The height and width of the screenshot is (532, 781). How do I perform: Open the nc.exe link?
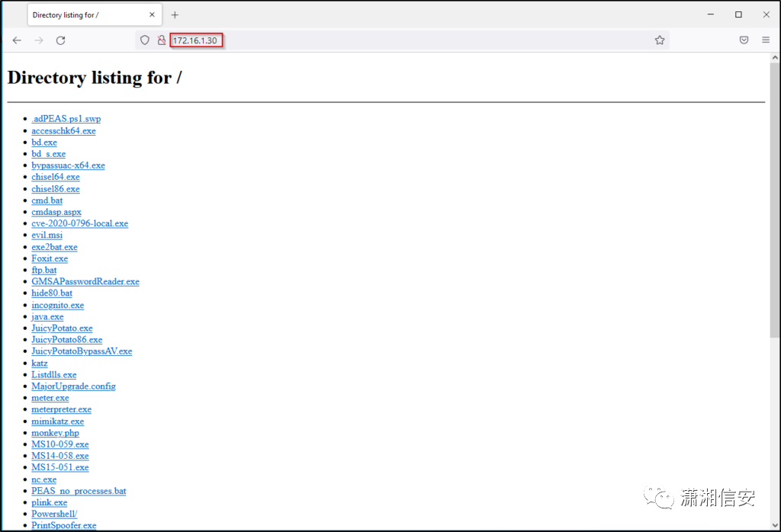(43, 479)
